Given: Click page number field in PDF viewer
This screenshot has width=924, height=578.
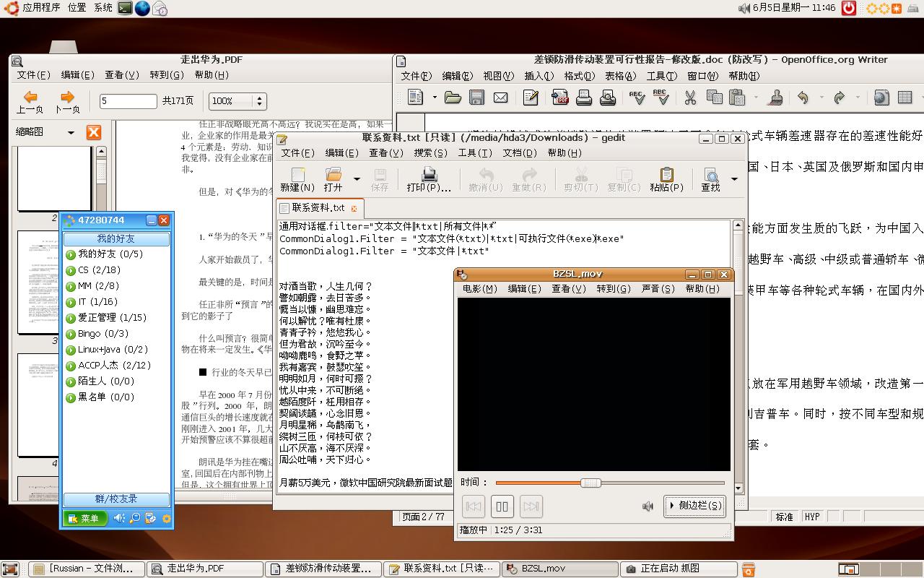Looking at the screenshot, I should pyautogui.click(x=128, y=101).
